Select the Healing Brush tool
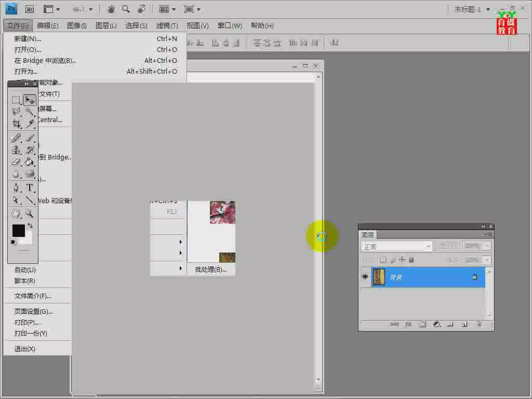The height and width of the screenshot is (399, 532). tap(16, 138)
